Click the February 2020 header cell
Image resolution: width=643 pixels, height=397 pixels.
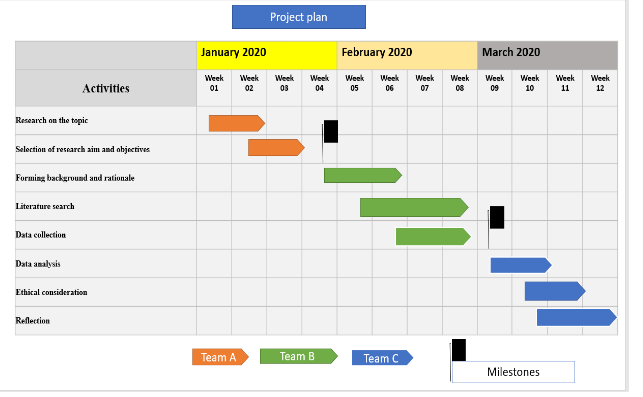tap(407, 55)
